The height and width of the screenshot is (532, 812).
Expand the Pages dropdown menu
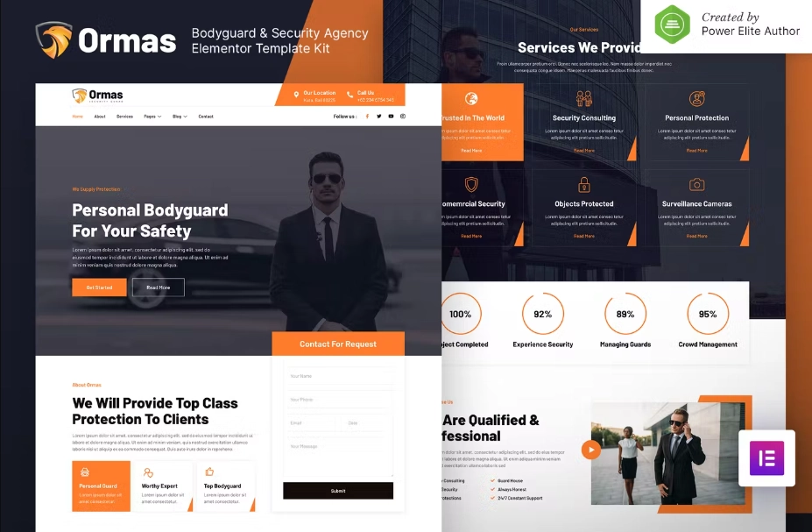[x=152, y=117]
